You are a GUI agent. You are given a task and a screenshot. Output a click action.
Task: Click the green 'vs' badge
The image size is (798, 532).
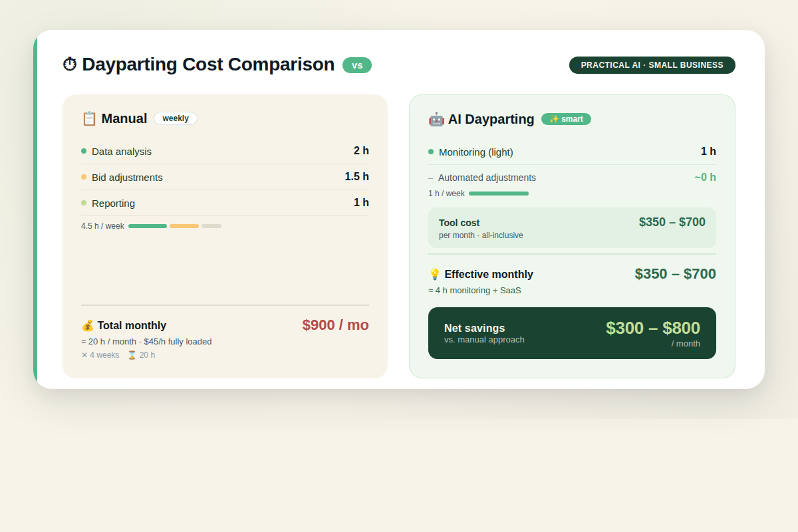[x=357, y=65]
